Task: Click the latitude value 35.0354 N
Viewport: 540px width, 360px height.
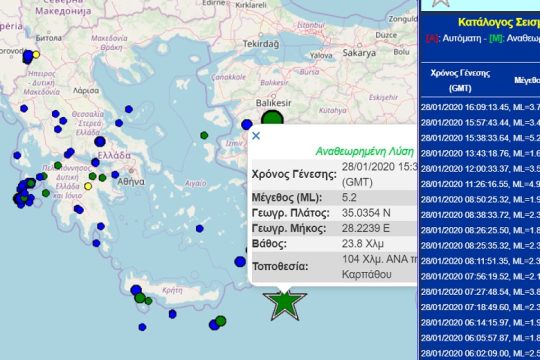Action: tap(366, 213)
